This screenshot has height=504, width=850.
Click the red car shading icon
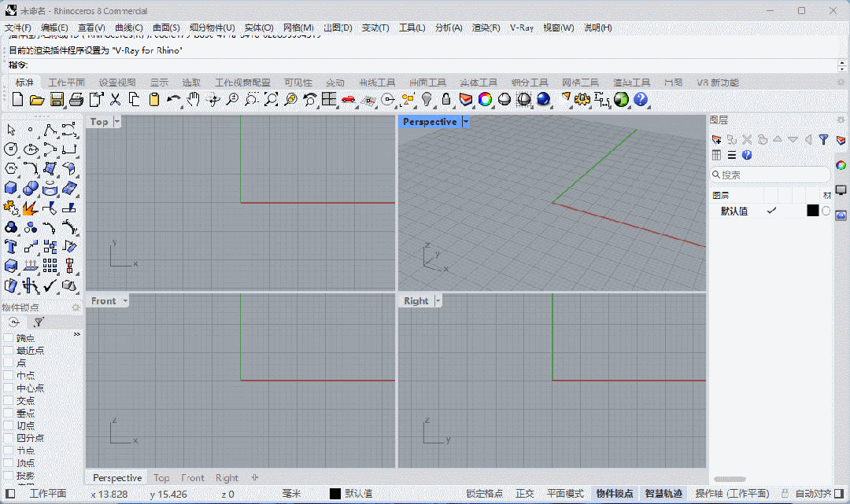point(348,100)
